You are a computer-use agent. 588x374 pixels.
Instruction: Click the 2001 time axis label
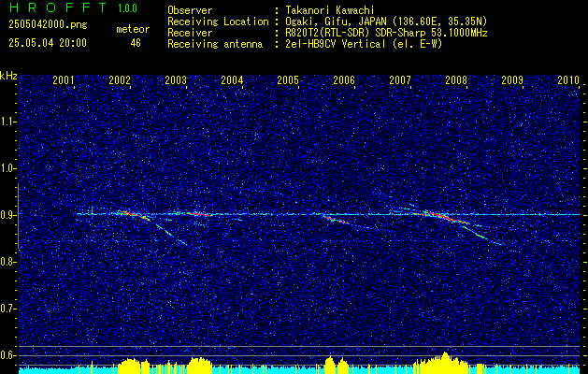pyautogui.click(x=63, y=79)
